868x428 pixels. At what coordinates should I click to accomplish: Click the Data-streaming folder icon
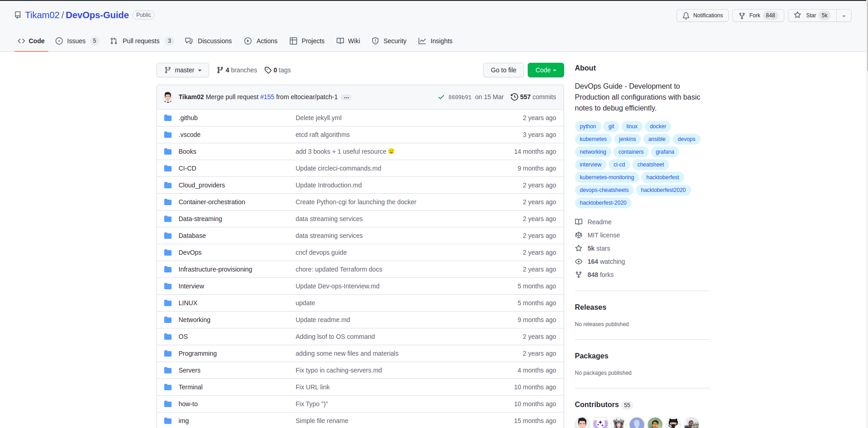coord(168,219)
